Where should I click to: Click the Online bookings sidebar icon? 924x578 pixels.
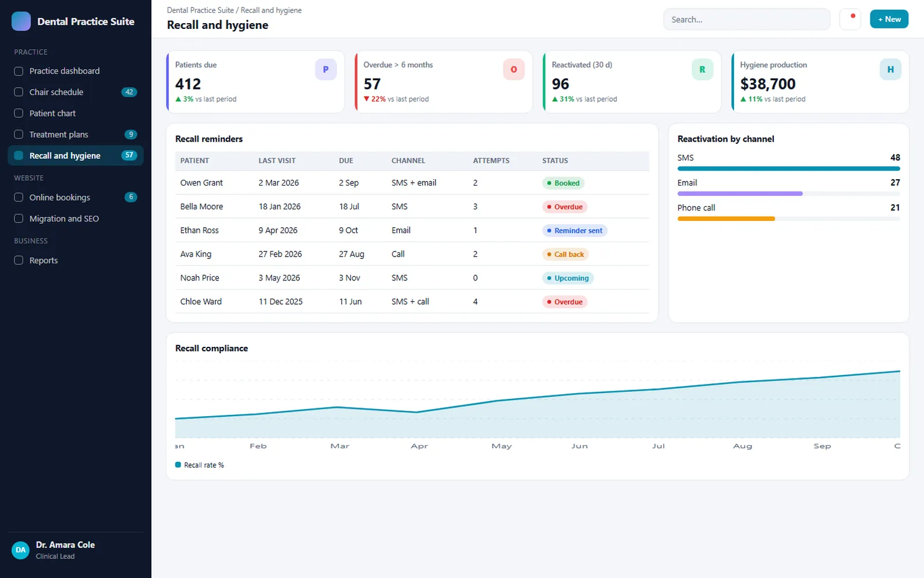click(18, 198)
